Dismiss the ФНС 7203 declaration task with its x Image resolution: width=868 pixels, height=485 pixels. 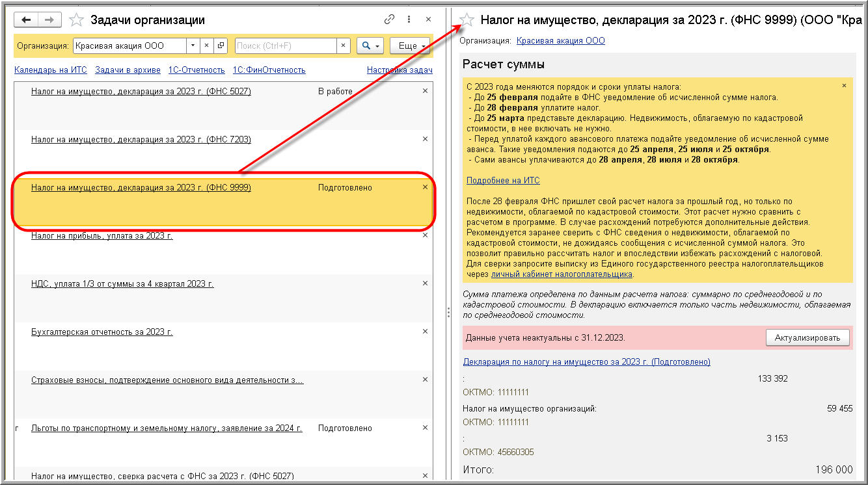point(426,139)
